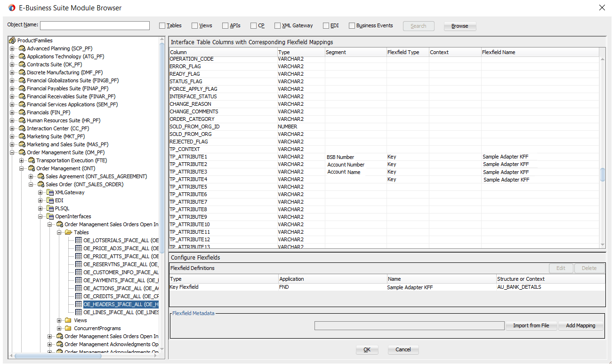Tick the CP checkbox
Image resolution: width=612 pixels, height=364 pixels.
tap(254, 26)
